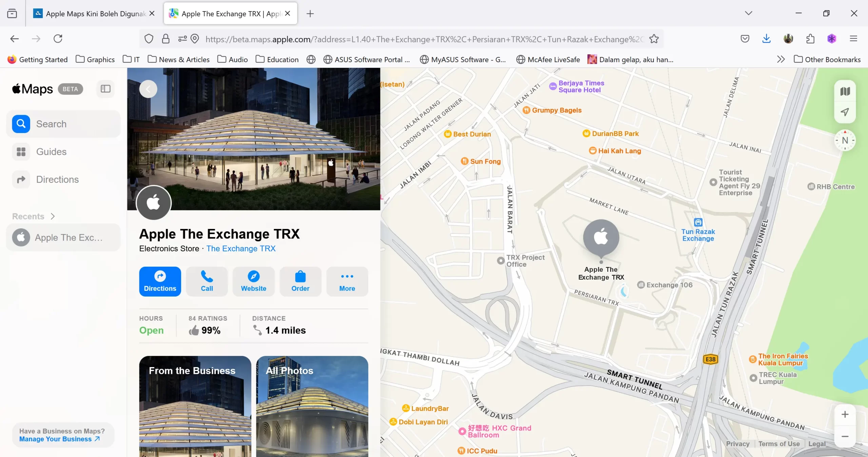Screen dimensions: 868x457
Task: Expand the Recents list
Action: coord(53,216)
